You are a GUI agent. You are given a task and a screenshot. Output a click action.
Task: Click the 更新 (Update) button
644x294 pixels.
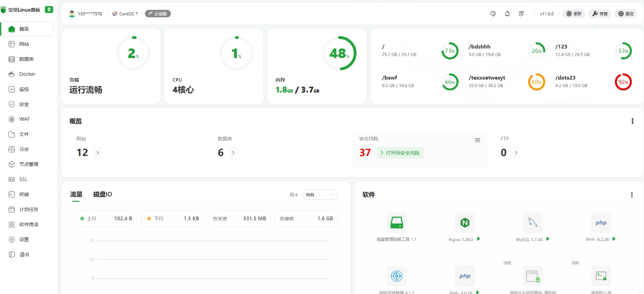click(574, 14)
